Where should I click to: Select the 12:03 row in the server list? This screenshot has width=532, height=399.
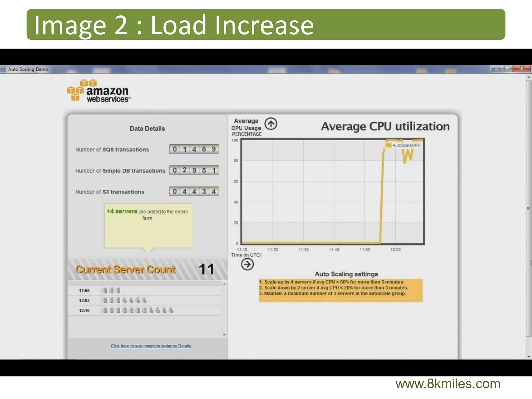pyautogui.click(x=144, y=301)
